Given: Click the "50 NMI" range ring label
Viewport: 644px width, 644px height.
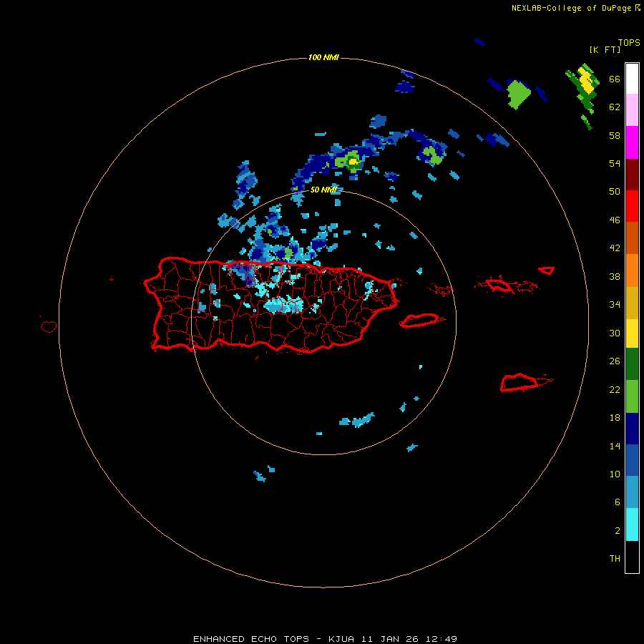Looking at the screenshot, I should point(323,190).
